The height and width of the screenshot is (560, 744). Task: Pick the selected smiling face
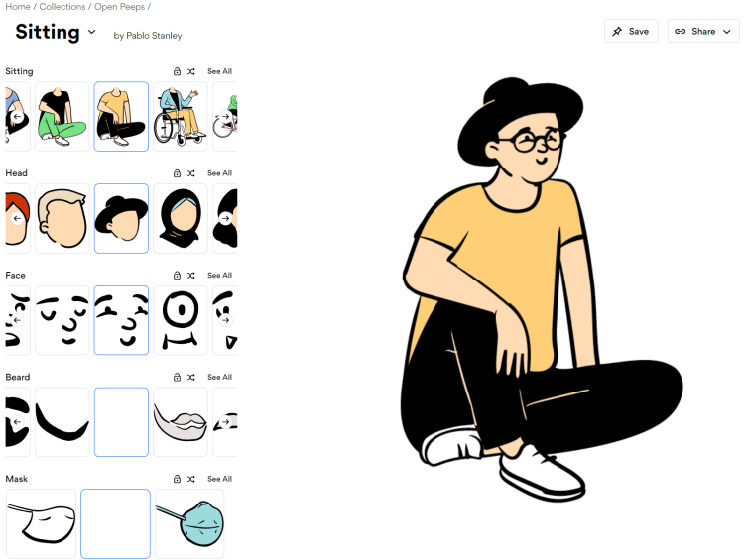coord(121,320)
